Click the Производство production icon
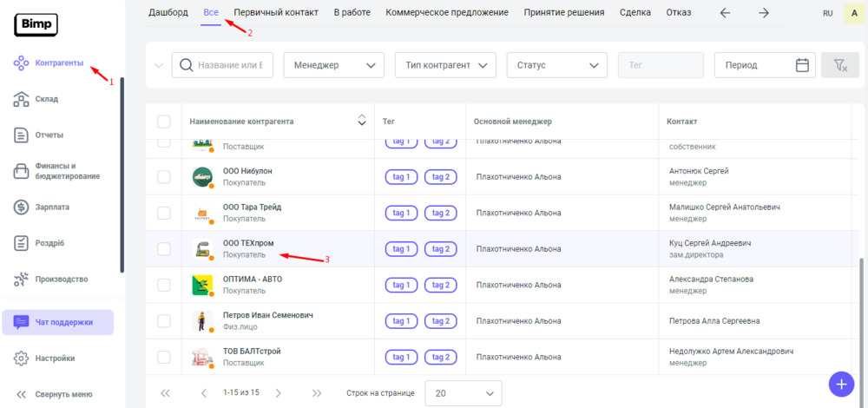Image resolution: width=868 pixels, height=408 pixels. [x=23, y=279]
